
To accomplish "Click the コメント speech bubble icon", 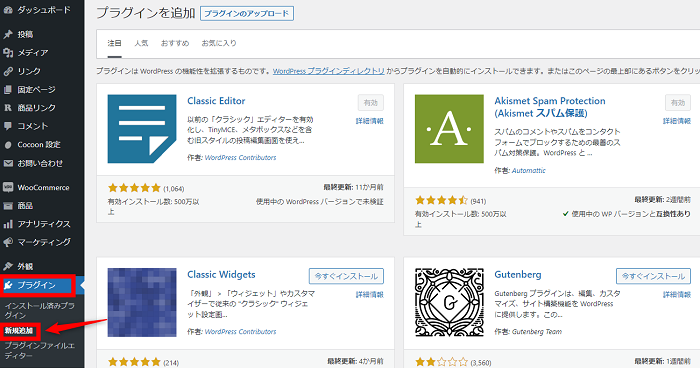I will point(8,126).
